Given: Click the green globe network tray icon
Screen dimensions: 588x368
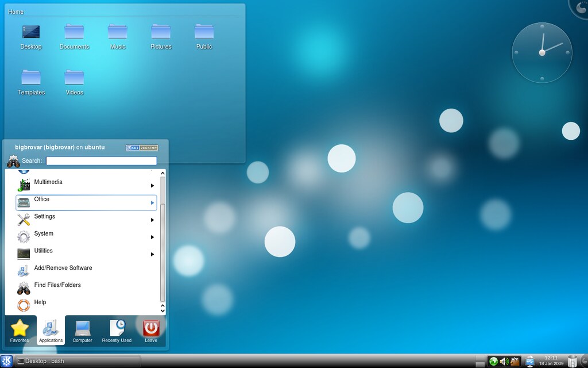Looking at the screenshot, I should [494, 362].
